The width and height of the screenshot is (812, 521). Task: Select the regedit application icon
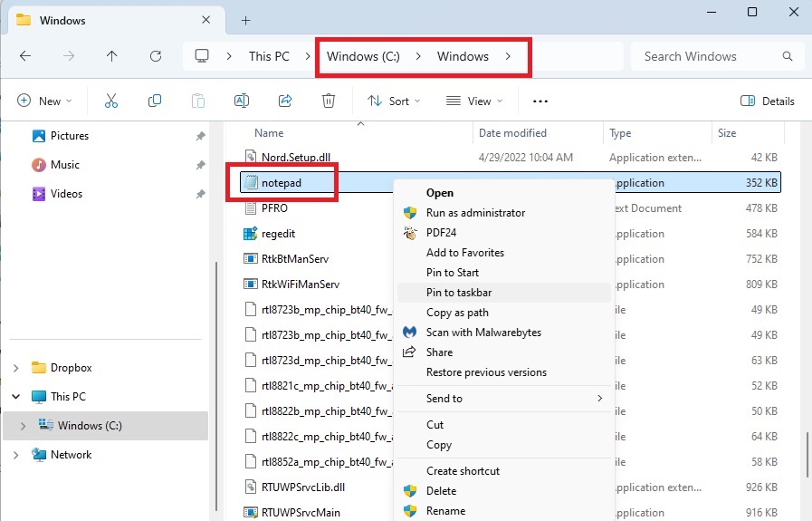coord(250,233)
